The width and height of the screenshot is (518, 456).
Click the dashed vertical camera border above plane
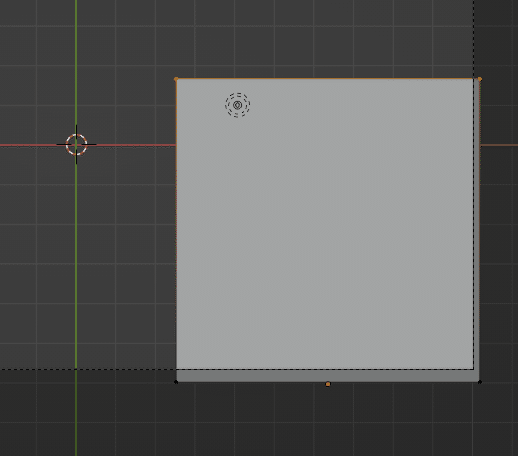click(474, 39)
